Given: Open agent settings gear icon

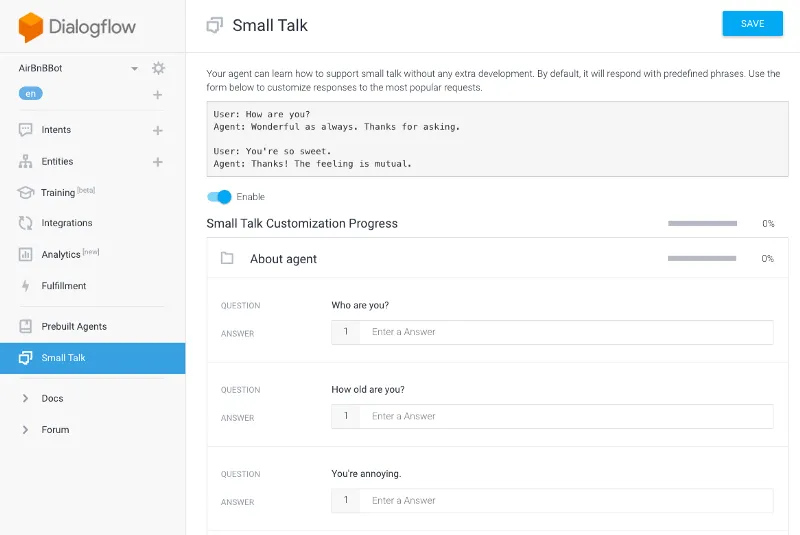Looking at the screenshot, I should pyautogui.click(x=158, y=68).
